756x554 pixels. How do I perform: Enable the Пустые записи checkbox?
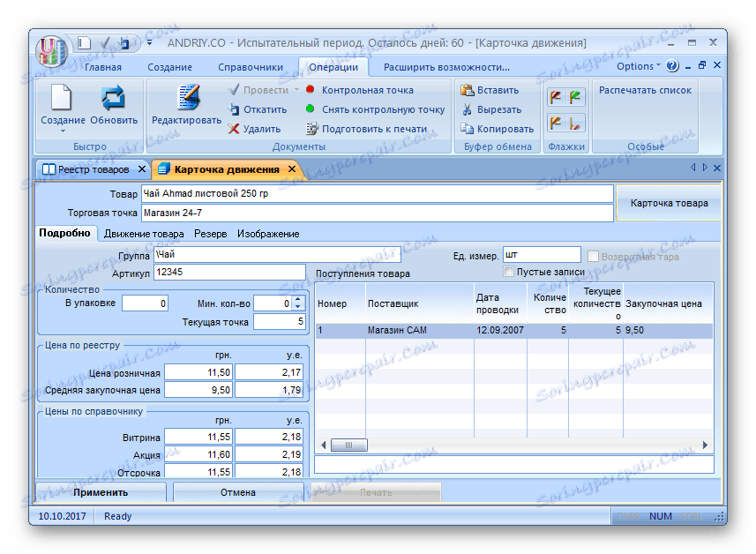(508, 272)
